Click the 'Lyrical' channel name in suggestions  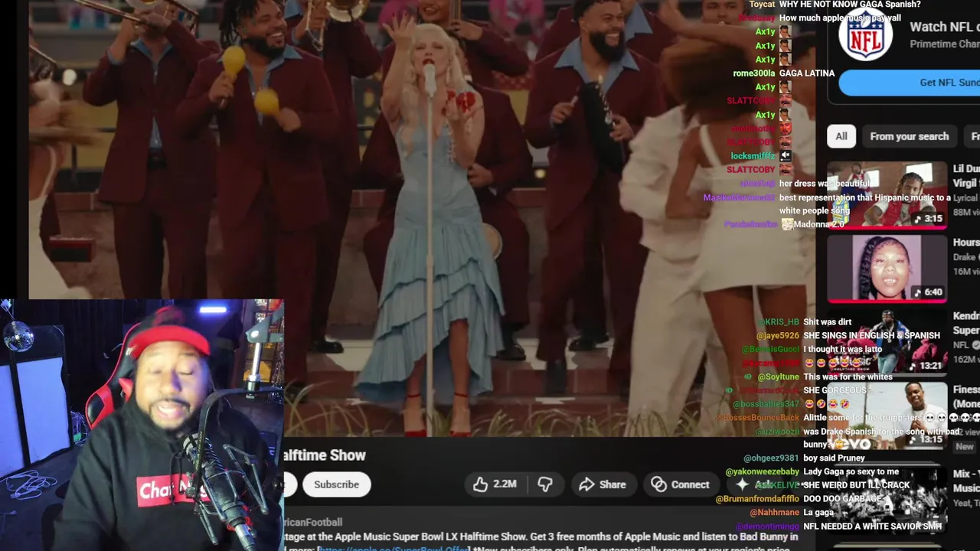967,197
